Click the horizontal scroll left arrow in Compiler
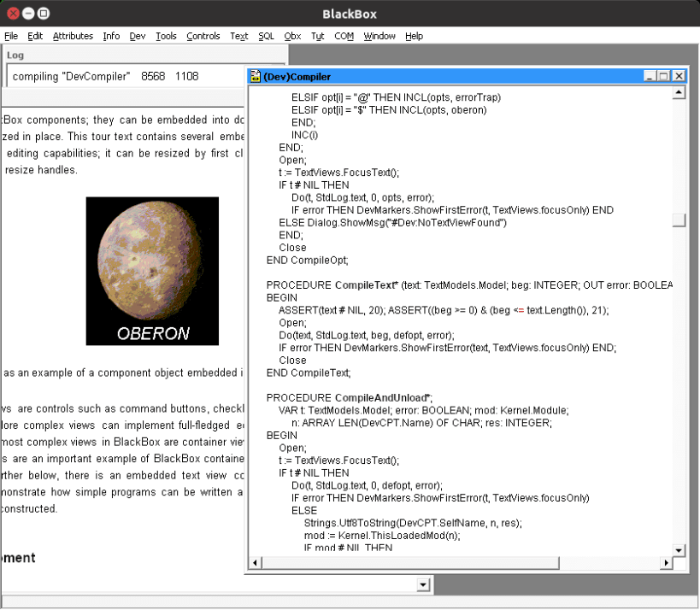This screenshot has width=700, height=610. (x=255, y=564)
